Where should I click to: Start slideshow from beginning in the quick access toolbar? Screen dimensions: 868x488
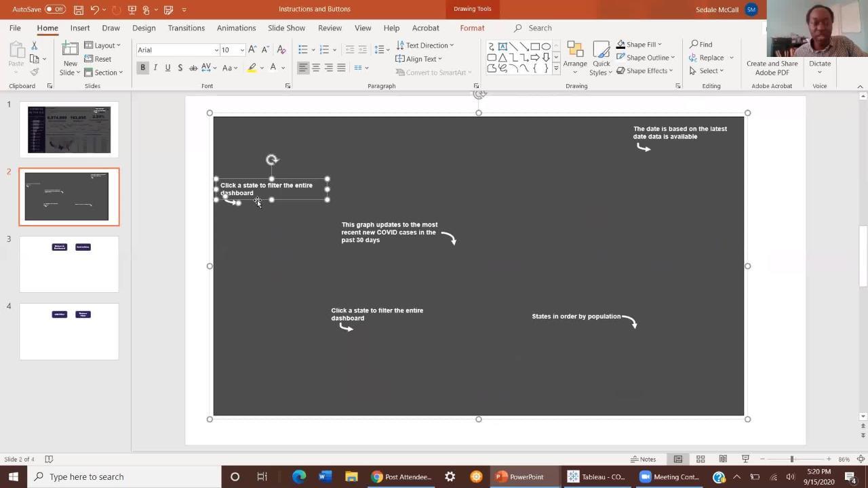[x=132, y=9]
